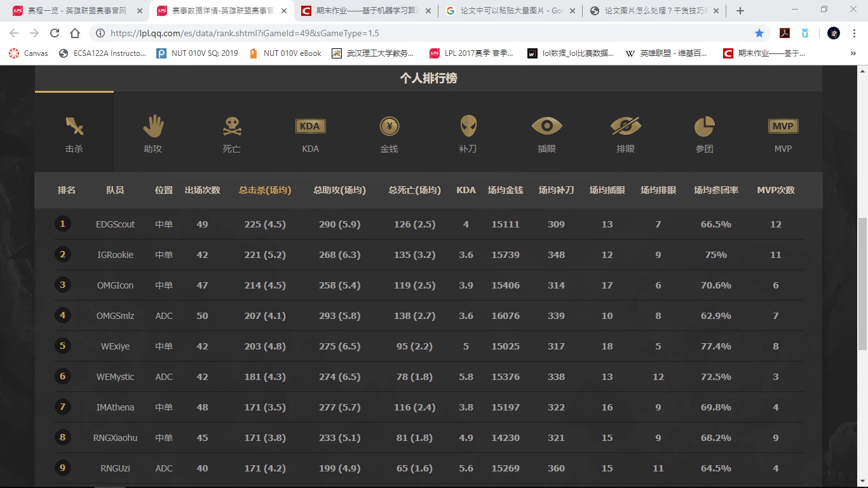Select the 金钱 gold coin icon
Viewport: 868px width, 488px height.
click(389, 127)
